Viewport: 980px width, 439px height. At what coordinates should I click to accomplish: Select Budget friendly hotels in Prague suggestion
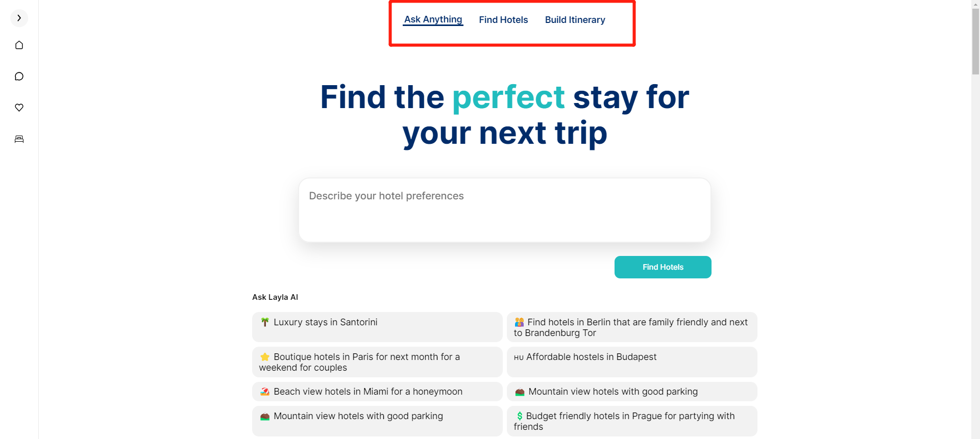(632, 421)
